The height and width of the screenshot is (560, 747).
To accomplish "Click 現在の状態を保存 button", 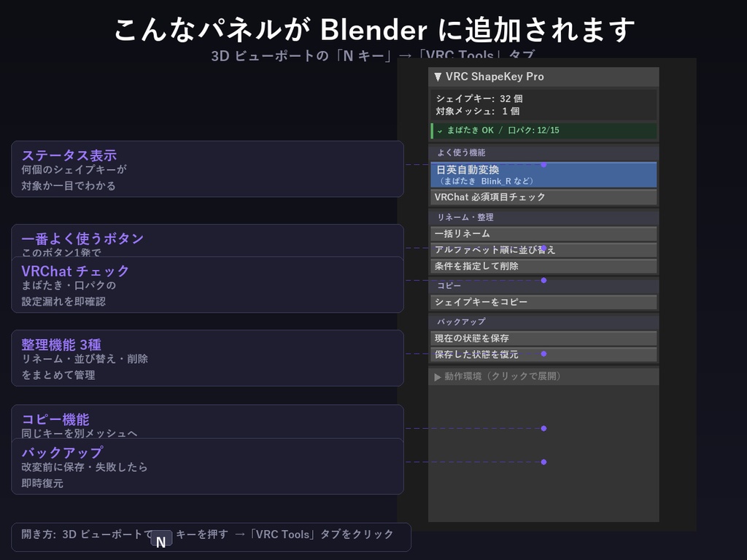I will tap(543, 338).
